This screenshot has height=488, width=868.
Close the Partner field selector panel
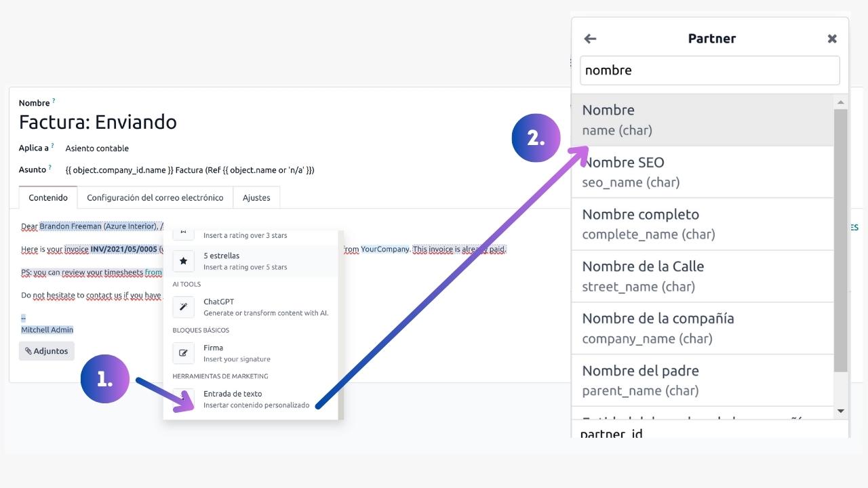coord(832,39)
